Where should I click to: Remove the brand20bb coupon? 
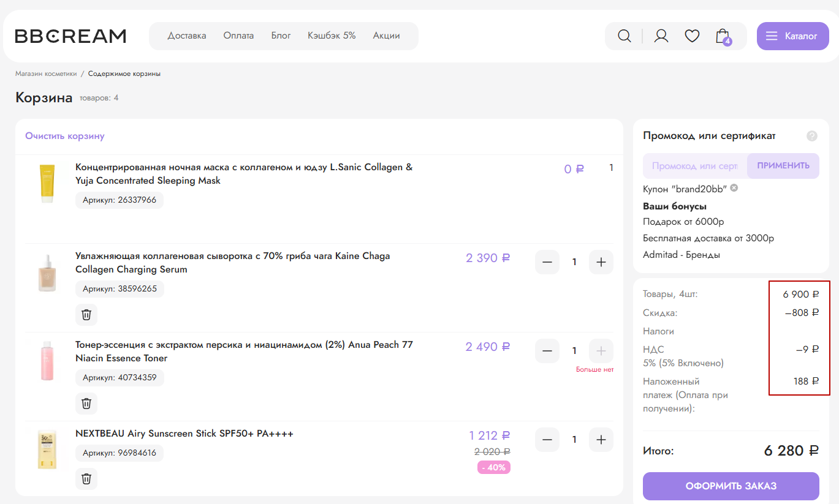734,188
